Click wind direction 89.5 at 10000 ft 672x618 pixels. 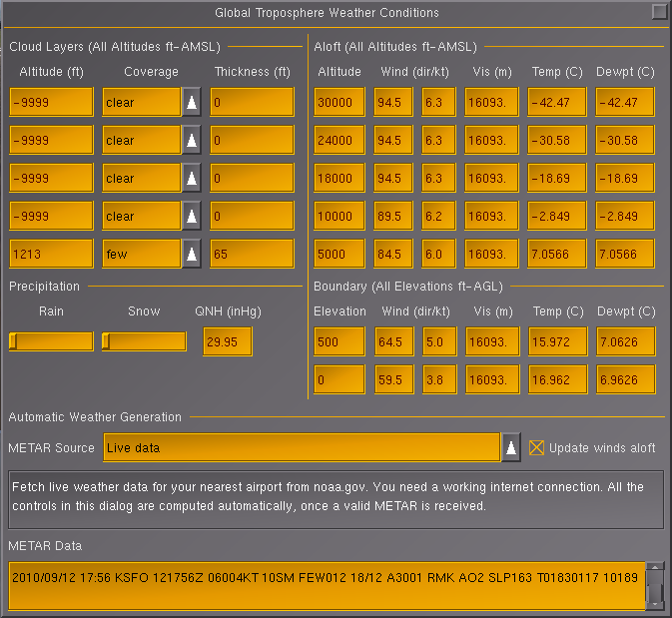(393, 216)
